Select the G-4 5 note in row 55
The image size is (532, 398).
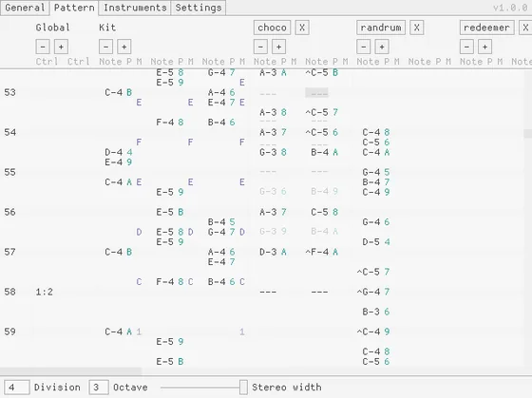coord(376,172)
